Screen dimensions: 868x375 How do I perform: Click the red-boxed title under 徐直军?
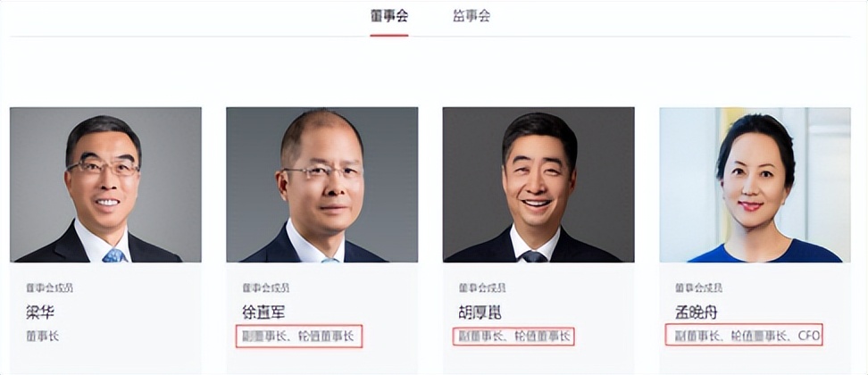pyautogui.click(x=298, y=336)
